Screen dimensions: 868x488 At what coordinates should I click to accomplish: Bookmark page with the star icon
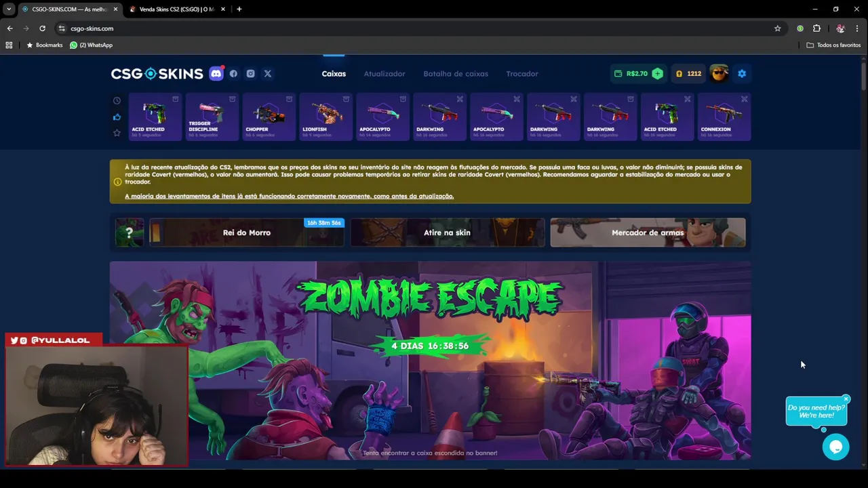click(777, 28)
